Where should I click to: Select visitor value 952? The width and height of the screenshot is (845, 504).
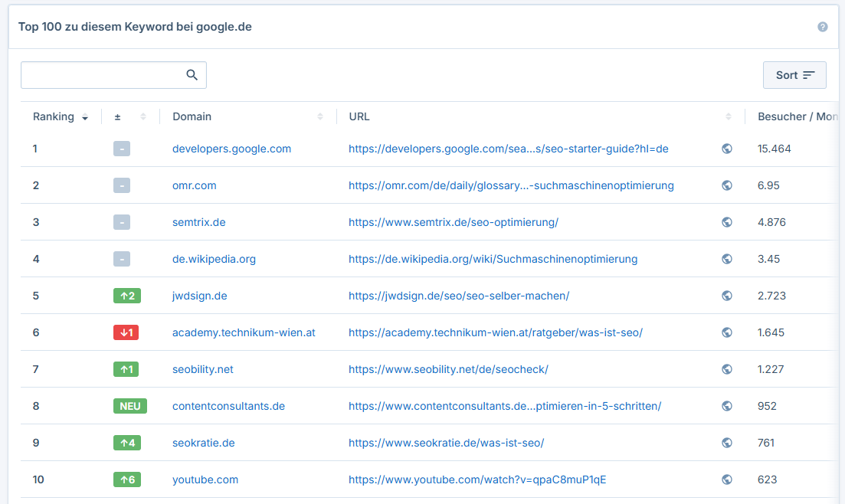pos(767,406)
